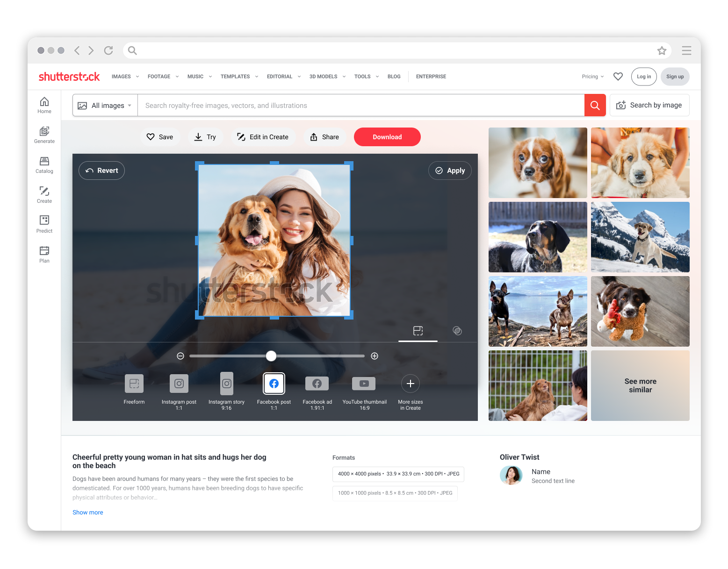This screenshot has height=569, width=728.
Task: Open the dog holding plush toy thumbnail
Action: pyautogui.click(x=640, y=311)
